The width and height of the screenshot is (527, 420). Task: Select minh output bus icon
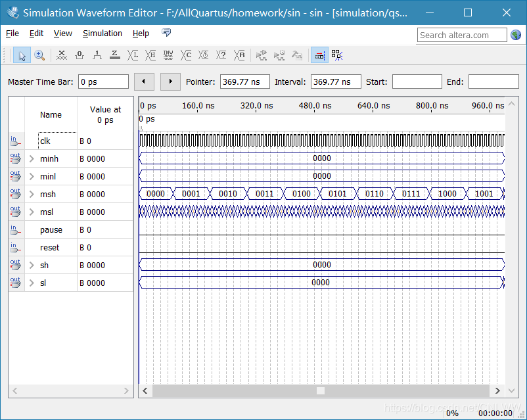[16, 158]
